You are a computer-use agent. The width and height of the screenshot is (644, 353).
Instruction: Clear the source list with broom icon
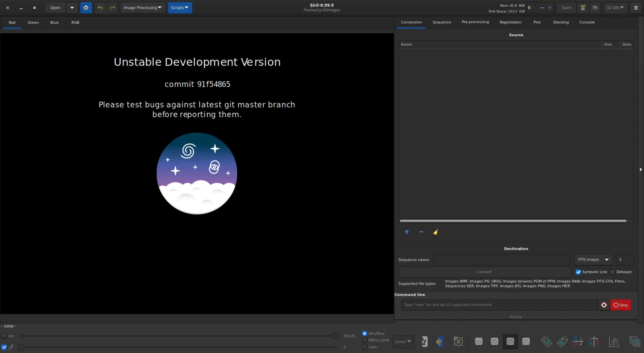pyautogui.click(x=436, y=232)
